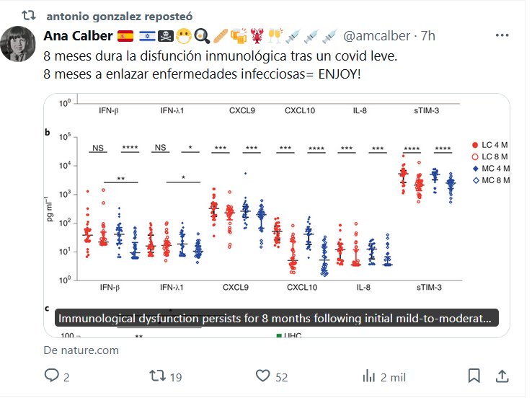Like the post using the heart icon
Viewport: 532px width, 398px height.
(x=263, y=376)
